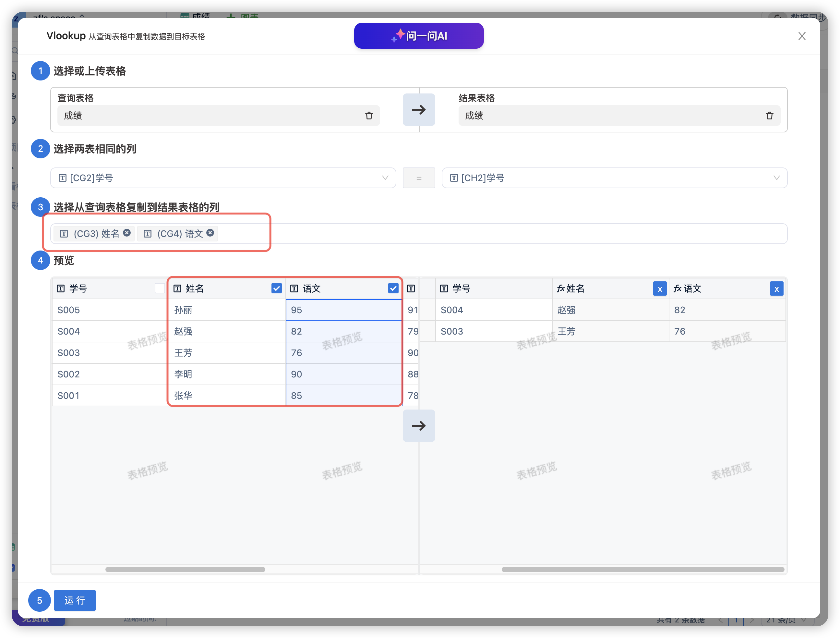Click S003 in the result preview table
This screenshot has height=638, width=840.
tap(493, 331)
